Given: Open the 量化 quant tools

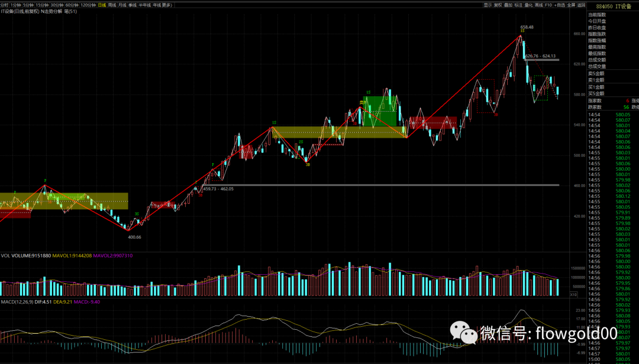Looking at the screenshot, I should point(528,5).
